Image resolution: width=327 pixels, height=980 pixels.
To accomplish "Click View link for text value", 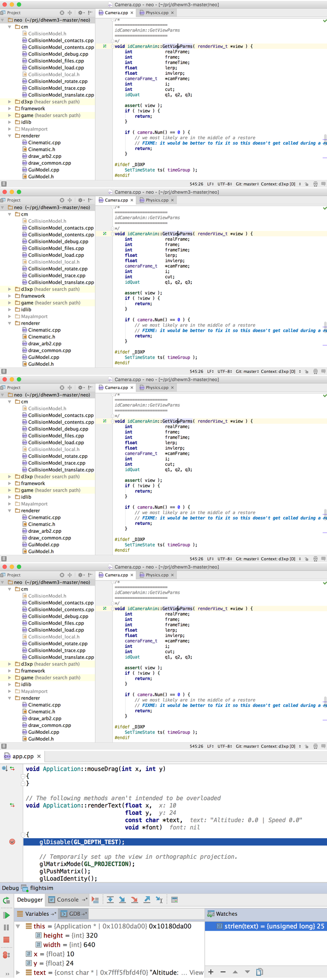I will tap(196, 972).
